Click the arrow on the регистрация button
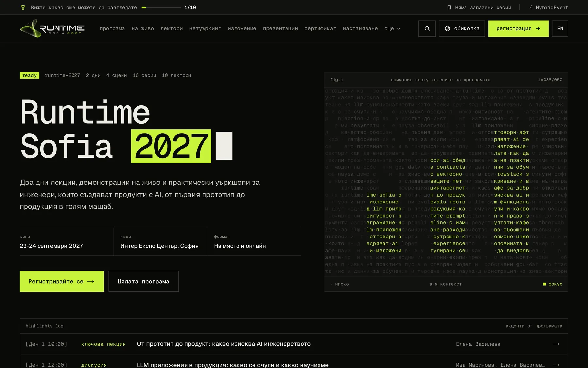This screenshot has height=368, width=588. 538,28
